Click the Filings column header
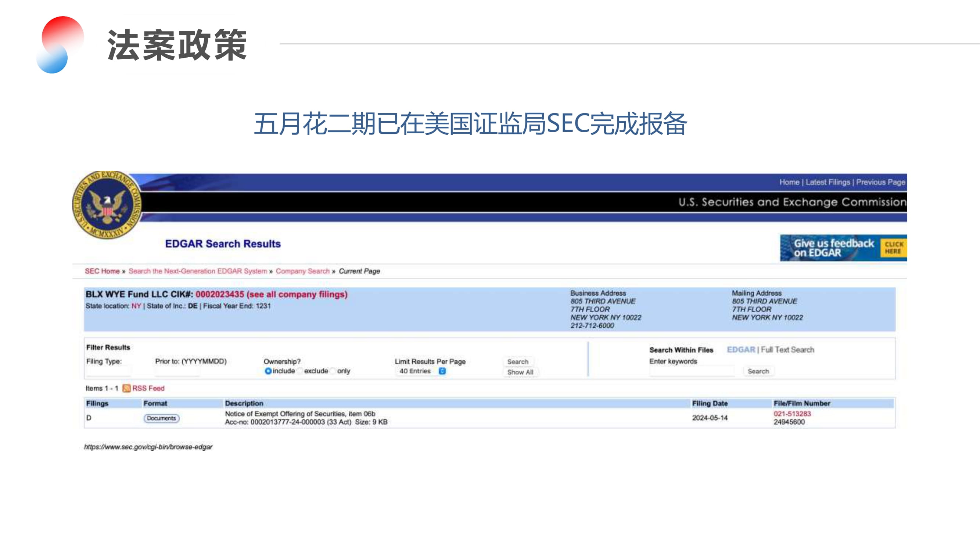 click(97, 403)
